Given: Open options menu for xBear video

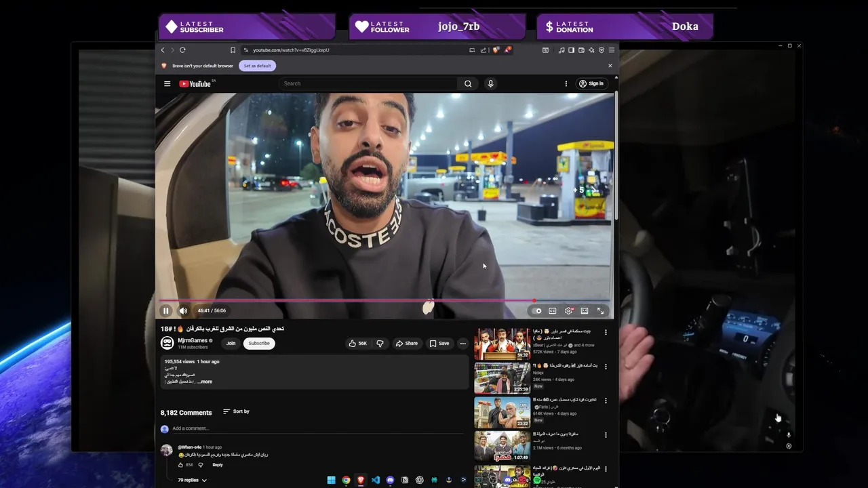Looking at the screenshot, I should [606, 332].
